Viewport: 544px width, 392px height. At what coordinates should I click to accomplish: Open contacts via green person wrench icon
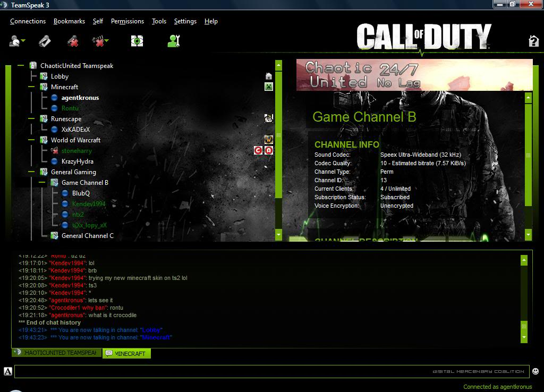pos(174,41)
